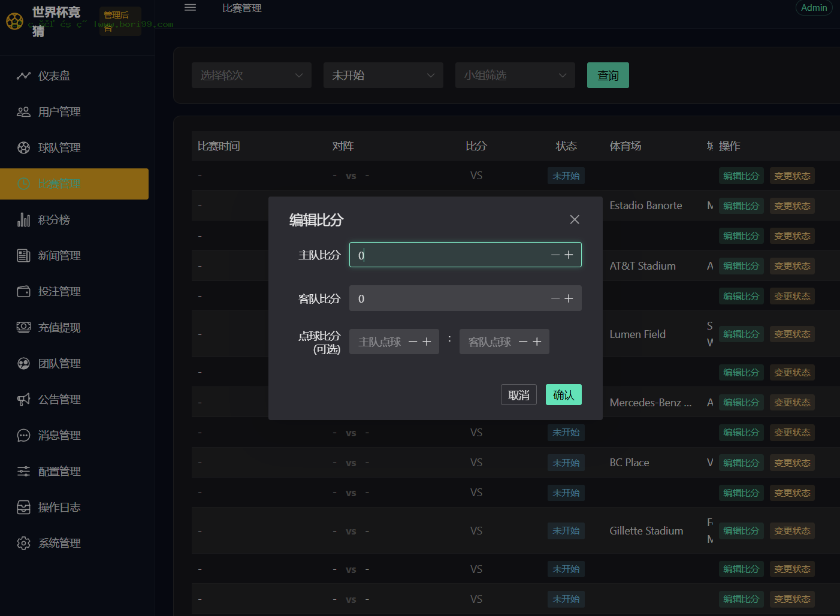Go to 新闻管理 in the sidebar

coord(74,256)
